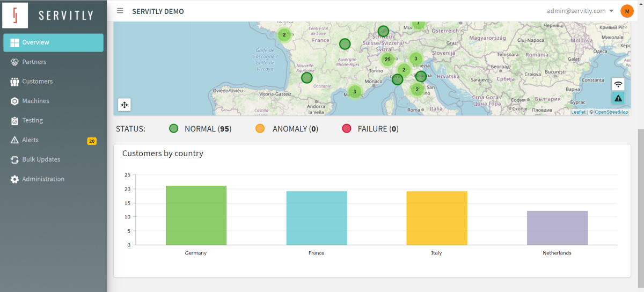The width and height of the screenshot is (644, 292).
Task: Open the admin@servitly.com account dropdown
Action: pos(580,11)
